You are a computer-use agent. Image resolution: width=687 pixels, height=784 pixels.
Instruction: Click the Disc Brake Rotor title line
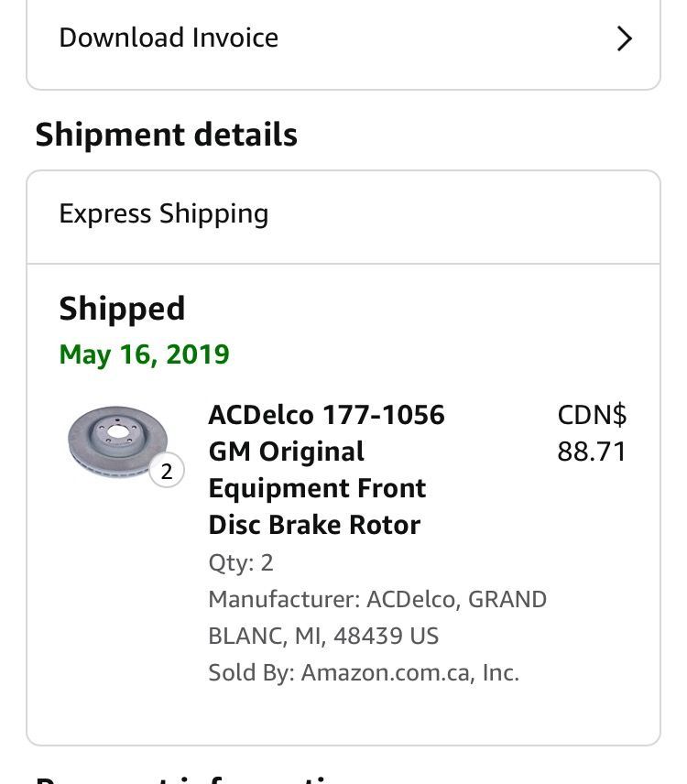[x=313, y=525]
